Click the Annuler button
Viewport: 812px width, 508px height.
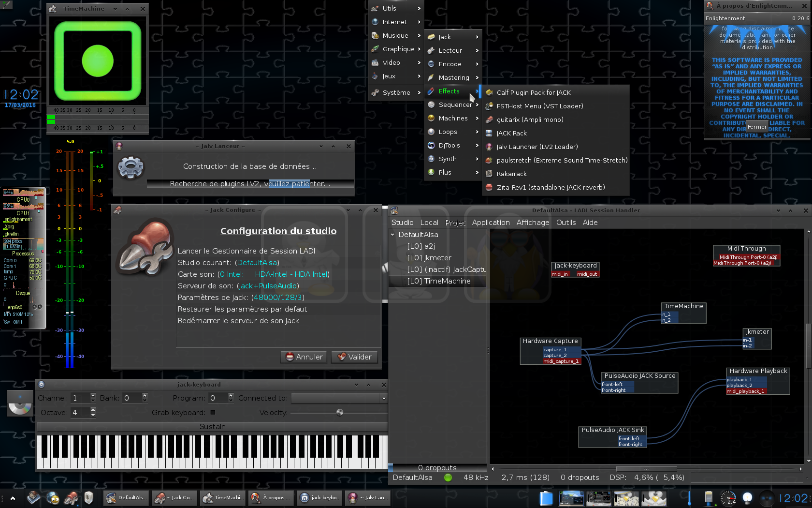pos(304,357)
